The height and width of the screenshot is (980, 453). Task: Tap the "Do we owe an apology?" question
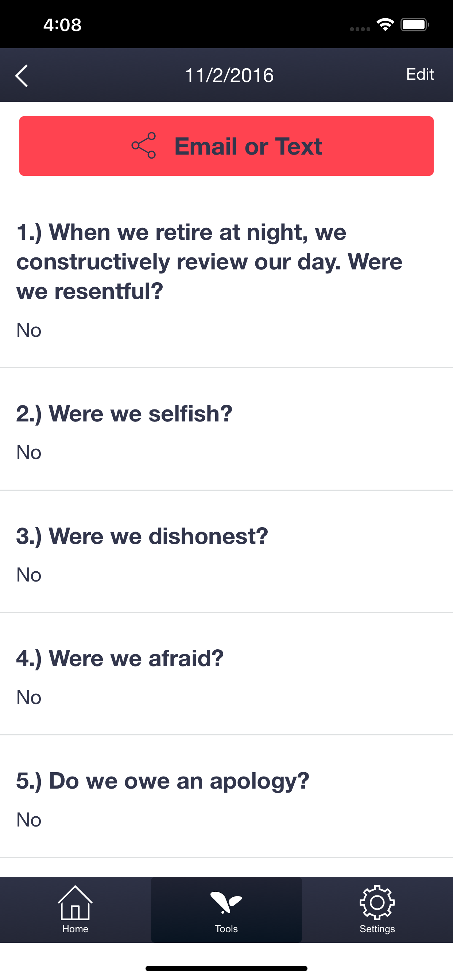pyautogui.click(x=163, y=781)
